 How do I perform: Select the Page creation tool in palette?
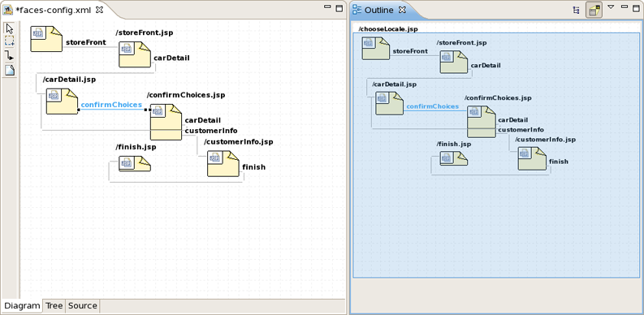click(x=10, y=70)
